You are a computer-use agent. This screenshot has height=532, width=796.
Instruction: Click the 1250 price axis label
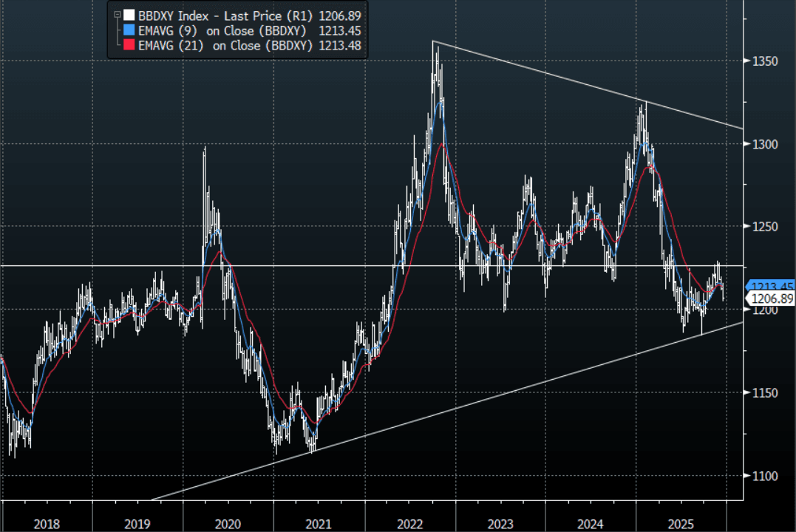(765, 227)
